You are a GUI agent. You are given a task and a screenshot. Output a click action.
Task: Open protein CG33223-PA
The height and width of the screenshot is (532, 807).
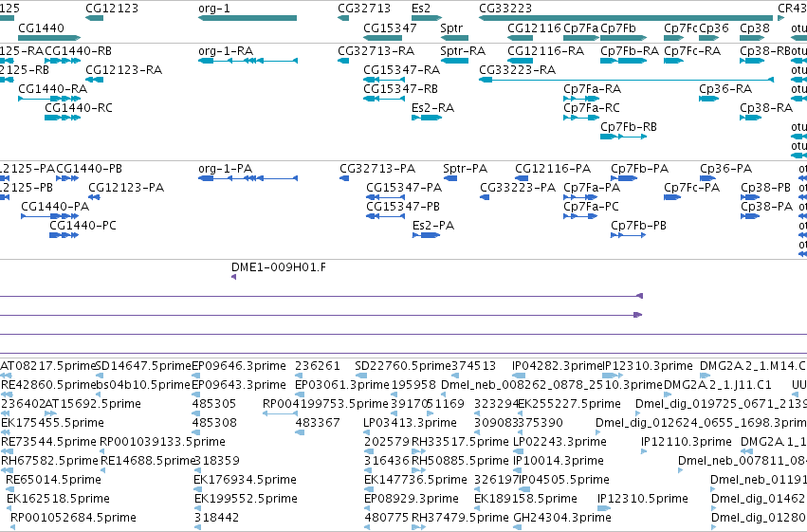point(485,197)
